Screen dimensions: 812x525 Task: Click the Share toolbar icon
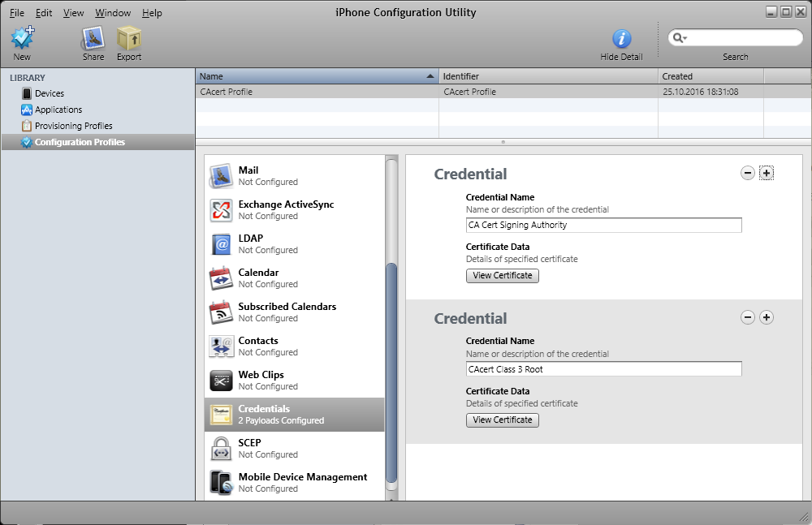pos(93,38)
